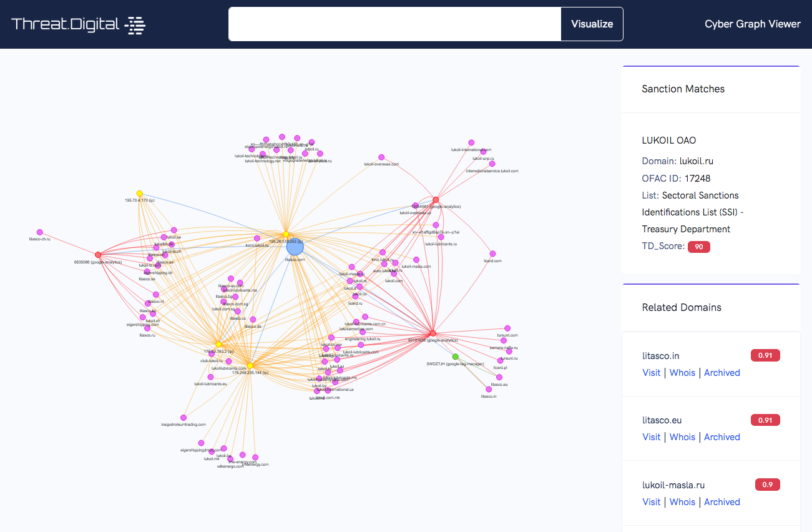Select the lukoil-international.com node
812x532 pixels.
[471, 143]
